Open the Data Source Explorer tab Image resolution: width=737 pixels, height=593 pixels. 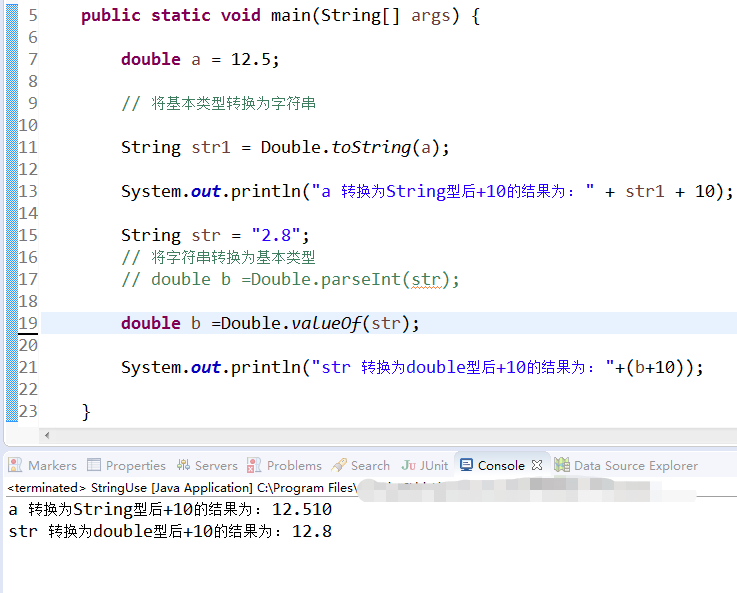click(x=626, y=465)
